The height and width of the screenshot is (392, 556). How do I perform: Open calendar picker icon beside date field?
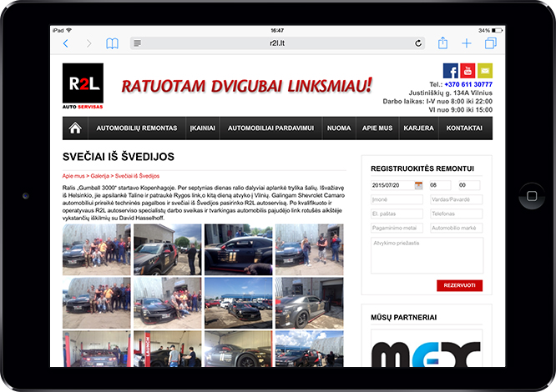coord(419,185)
